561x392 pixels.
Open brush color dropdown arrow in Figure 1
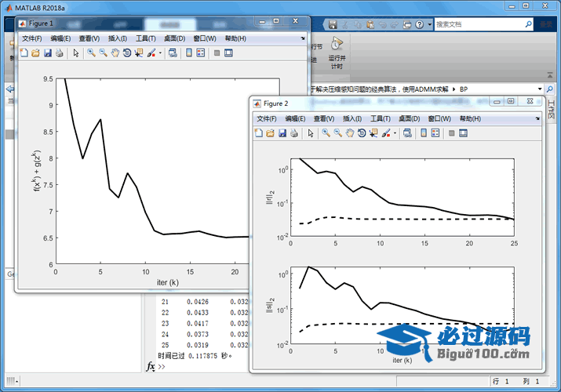pyautogui.click(x=160, y=53)
